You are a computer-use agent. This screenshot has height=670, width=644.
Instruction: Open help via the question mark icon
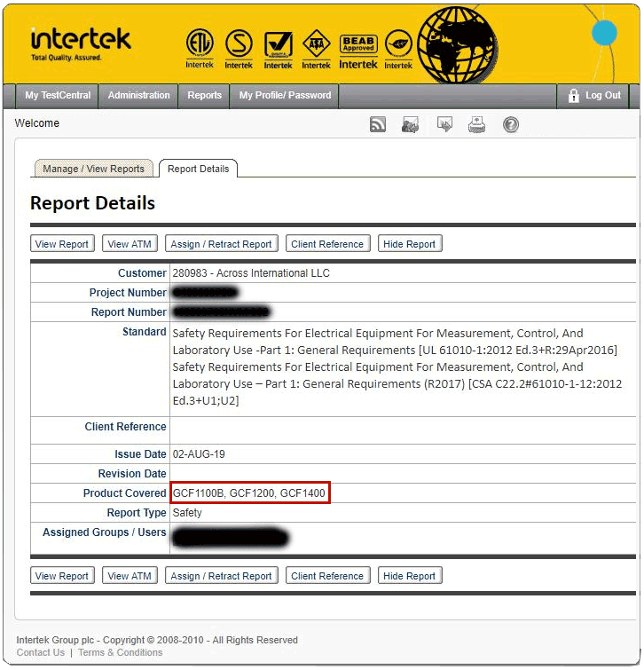click(511, 125)
